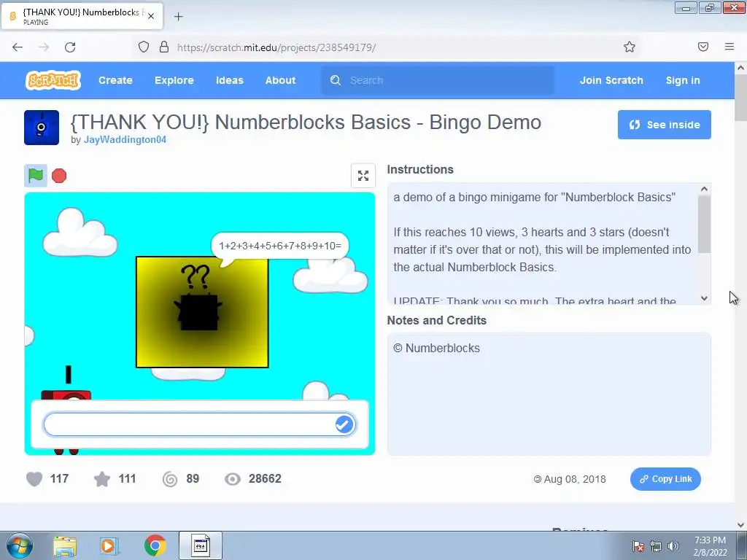Open Windows Media Player from taskbar
The width and height of the screenshot is (747, 560).
109,545
